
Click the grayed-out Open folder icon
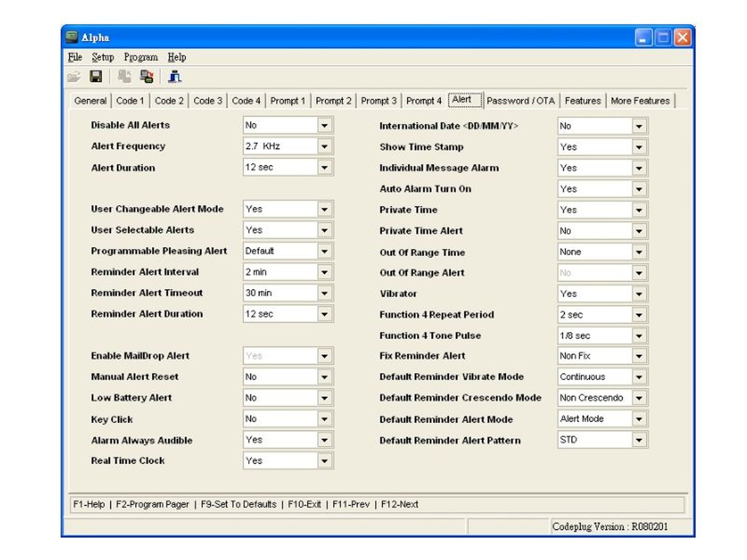click(x=74, y=77)
